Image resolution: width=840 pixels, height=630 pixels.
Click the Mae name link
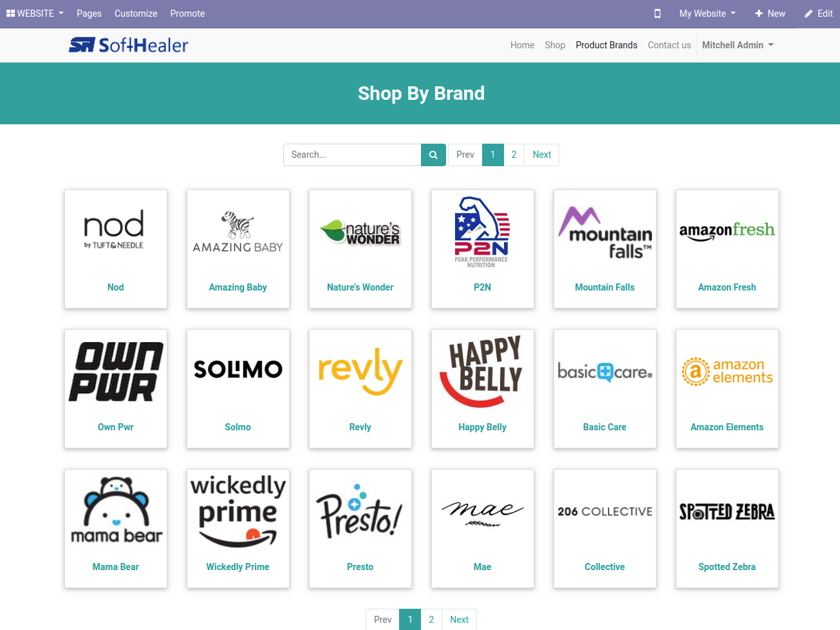point(483,567)
